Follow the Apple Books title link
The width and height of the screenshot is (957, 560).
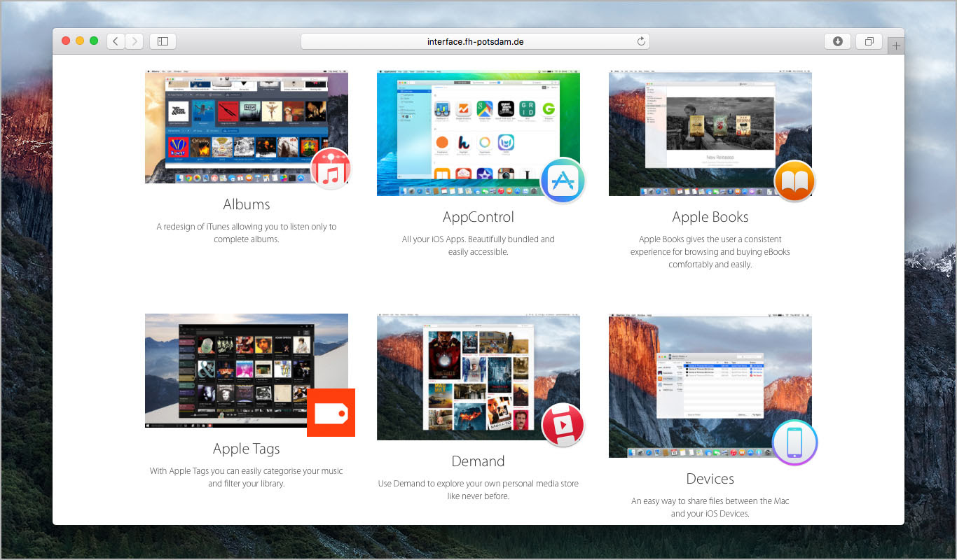pyautogui.click(x=710, y=217)
